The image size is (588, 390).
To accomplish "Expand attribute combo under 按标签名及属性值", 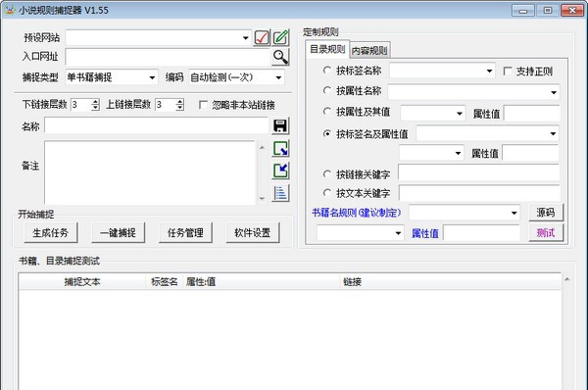I will click(x=458, y=154).
